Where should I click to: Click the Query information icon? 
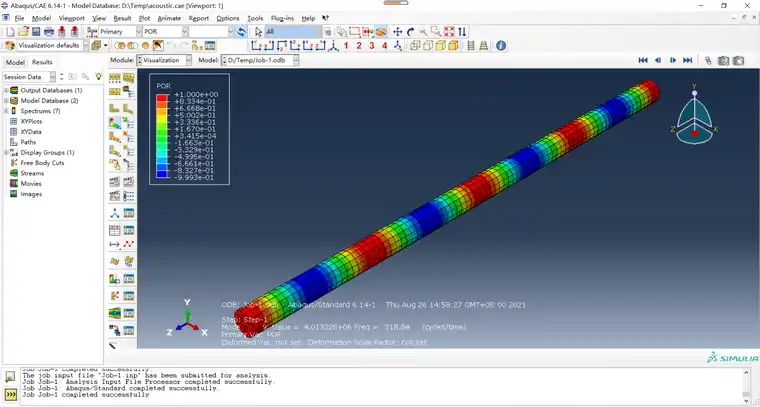coord(501,46)
